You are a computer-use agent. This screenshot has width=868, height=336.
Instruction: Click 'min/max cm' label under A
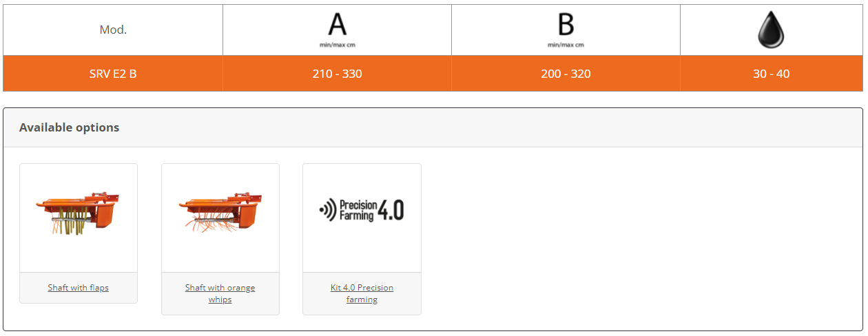point(337,45)
